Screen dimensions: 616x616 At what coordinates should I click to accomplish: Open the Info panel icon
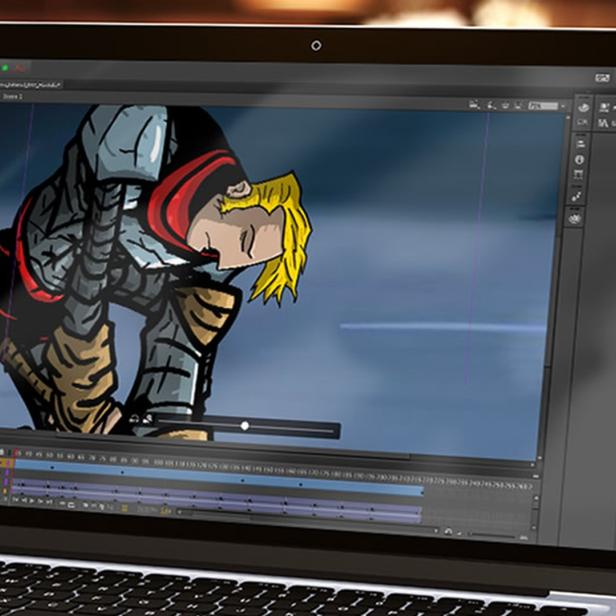pyautogui.click(x=579, y=160)
